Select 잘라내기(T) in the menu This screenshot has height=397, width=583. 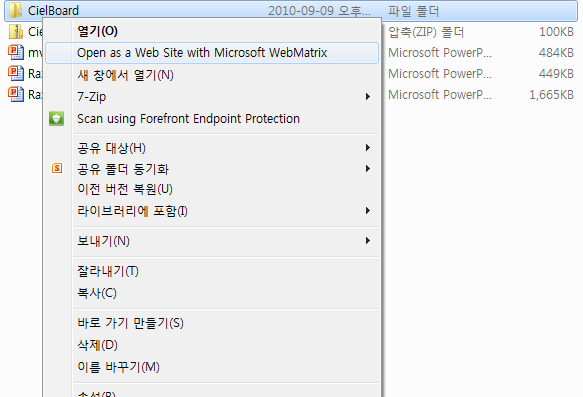pyautogui.click(x=212, y=271)
